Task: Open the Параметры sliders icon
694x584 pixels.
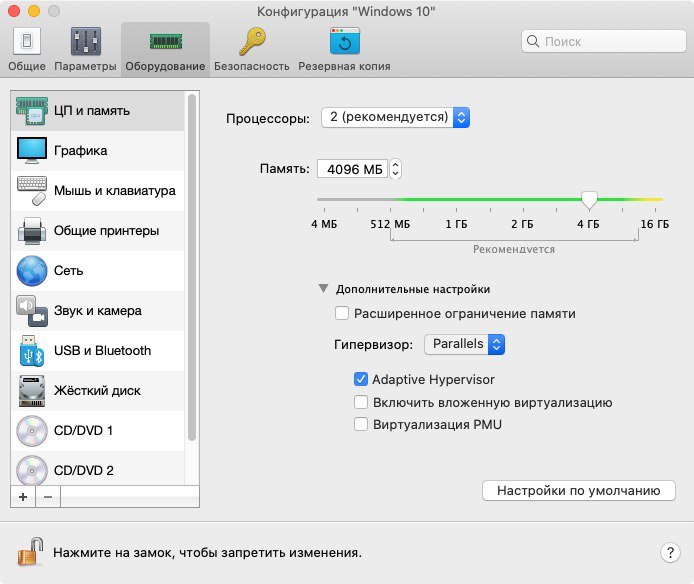Action: point(85,41)
